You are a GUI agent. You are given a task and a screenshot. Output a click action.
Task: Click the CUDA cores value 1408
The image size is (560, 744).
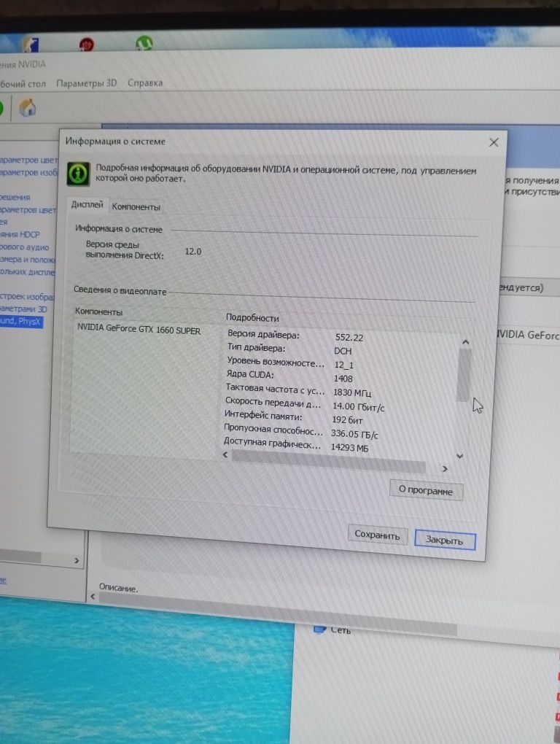[343, 378]
